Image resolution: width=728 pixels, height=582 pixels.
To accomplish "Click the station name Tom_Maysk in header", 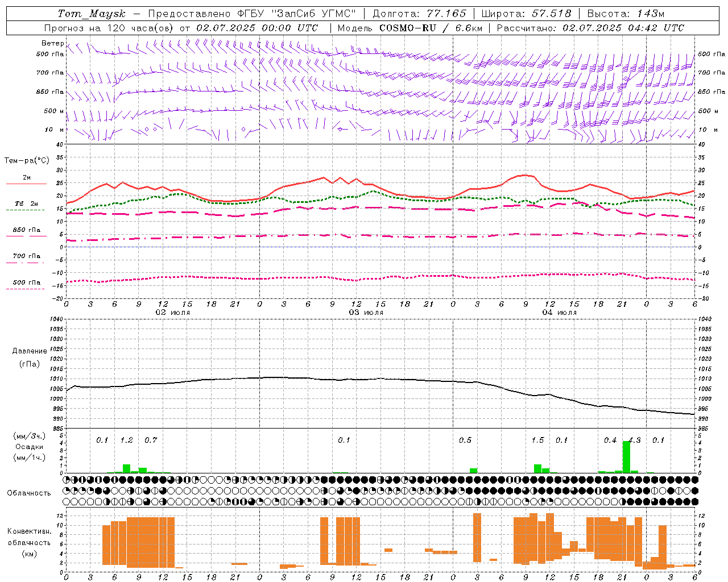I will click(92, 14).
